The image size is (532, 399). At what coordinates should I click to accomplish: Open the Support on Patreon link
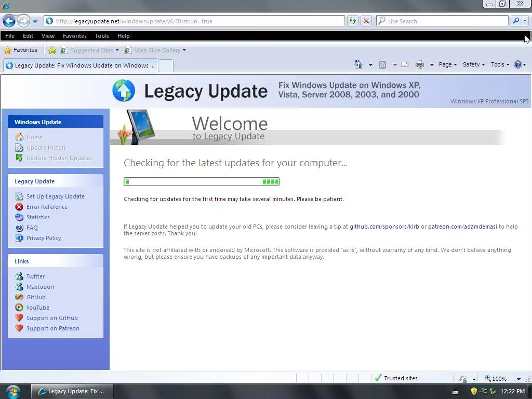pos(53,328)
